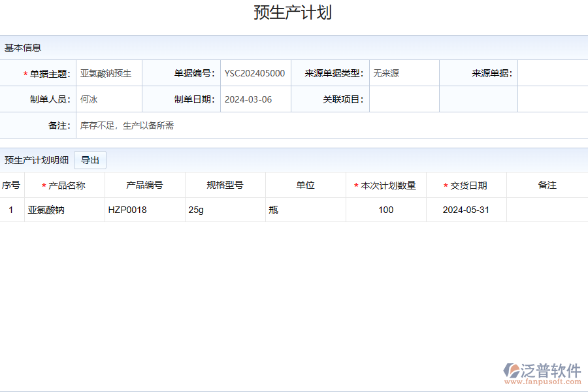
Task: Click the 单位 cell showing 瓶
Action: 273,210
